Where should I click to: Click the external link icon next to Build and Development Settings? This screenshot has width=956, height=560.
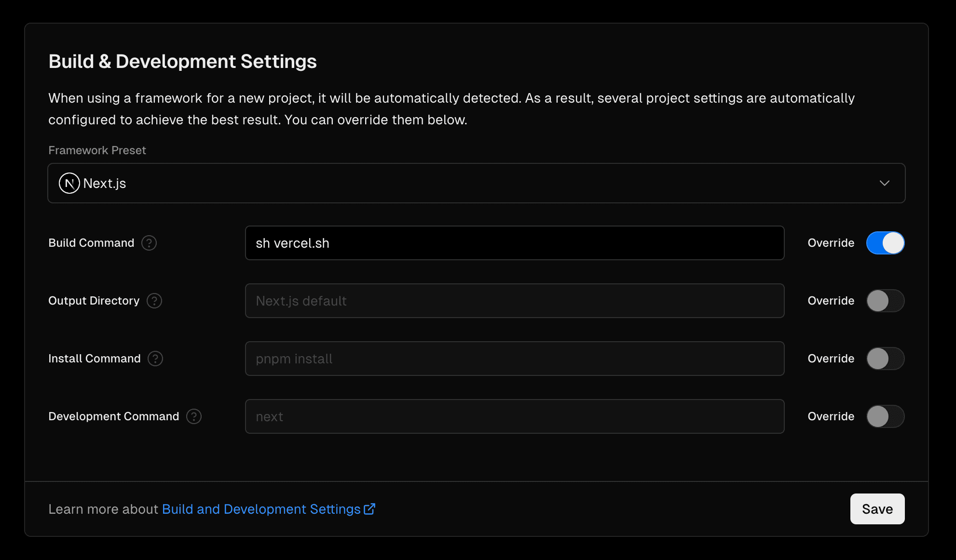coord(369,509)
